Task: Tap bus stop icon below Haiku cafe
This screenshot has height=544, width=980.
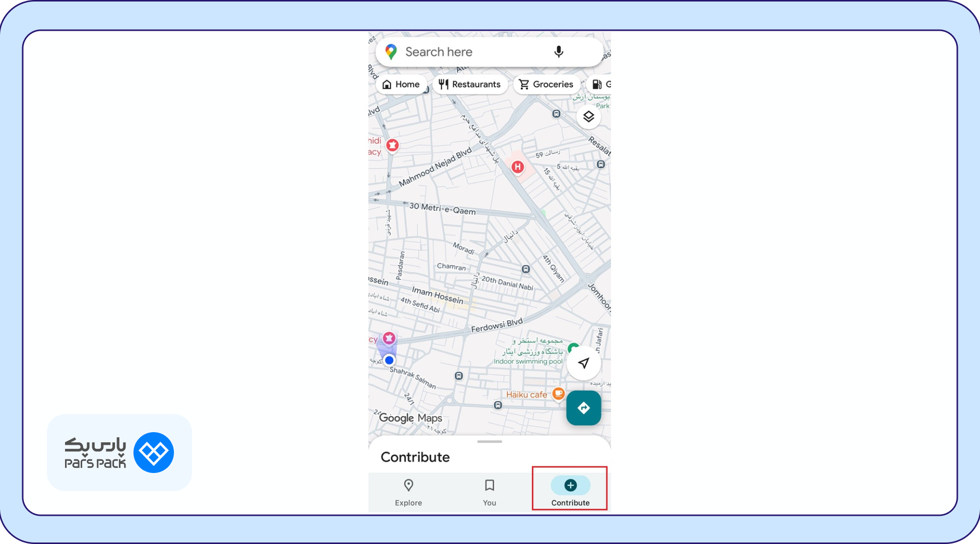Action: pos(498,405)
